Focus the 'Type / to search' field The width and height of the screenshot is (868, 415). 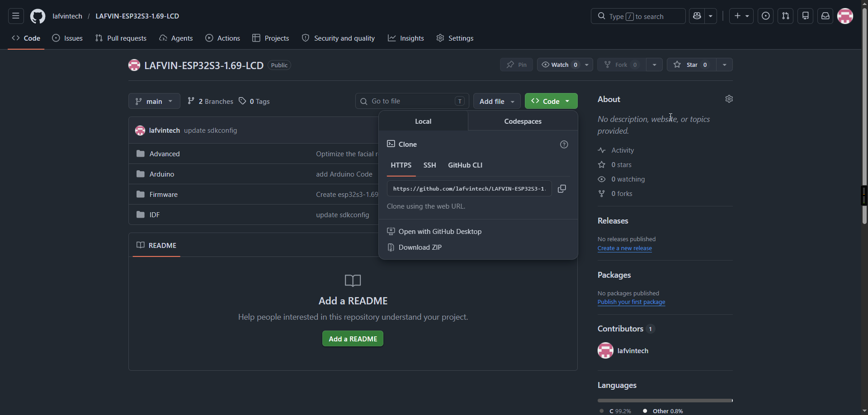[x=638, y=16]
